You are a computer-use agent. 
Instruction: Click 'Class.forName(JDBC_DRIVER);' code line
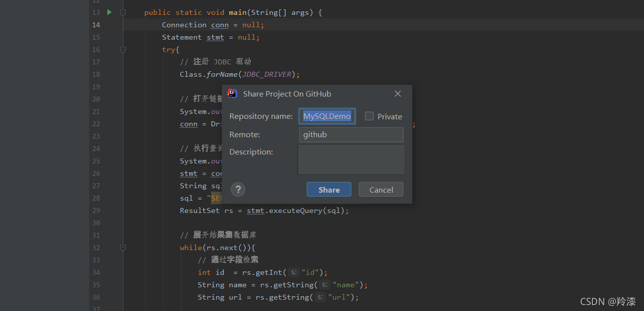(240, 74)
